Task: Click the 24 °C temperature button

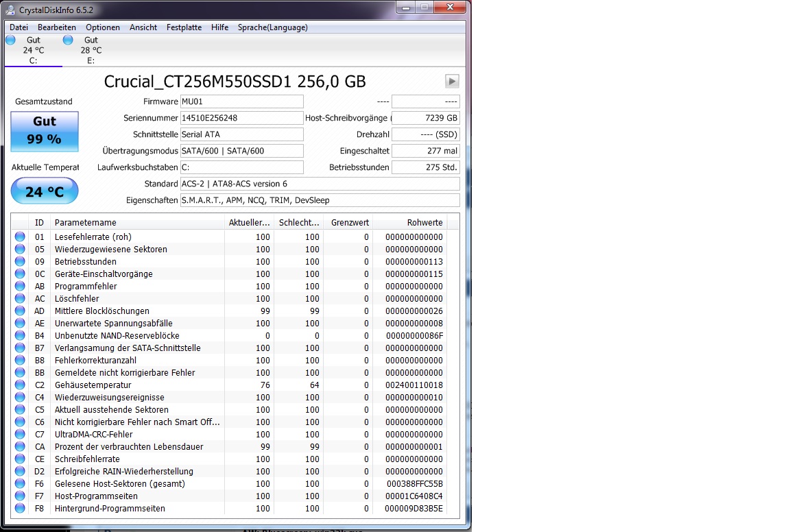Action: click(45, 191)
